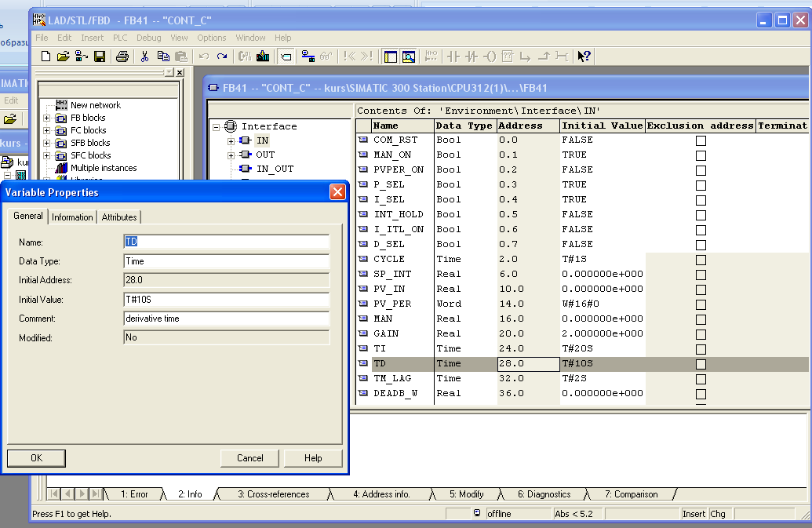Click the context Help arrow icon
The image size is (812, 528).
[584, 56]
